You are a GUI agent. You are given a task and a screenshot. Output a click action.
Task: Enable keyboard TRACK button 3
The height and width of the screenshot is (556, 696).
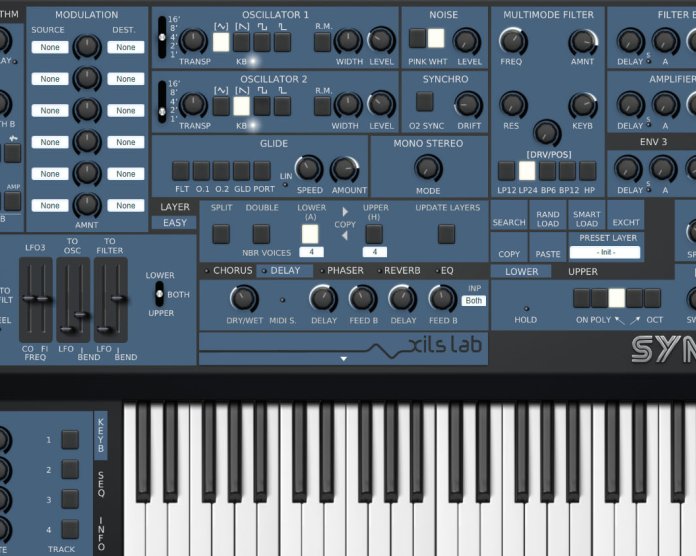(70, 499)
